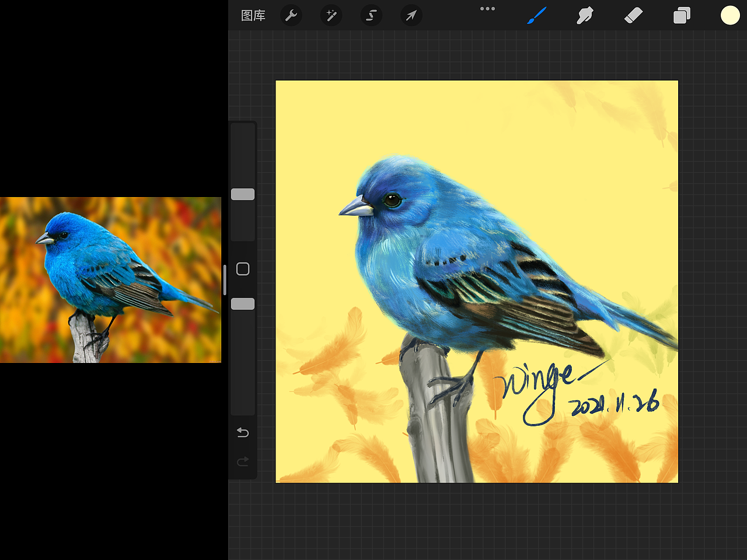Select the Paint brush tool
The height and width of the screenshot is (560, 747).
pos(536,16)
